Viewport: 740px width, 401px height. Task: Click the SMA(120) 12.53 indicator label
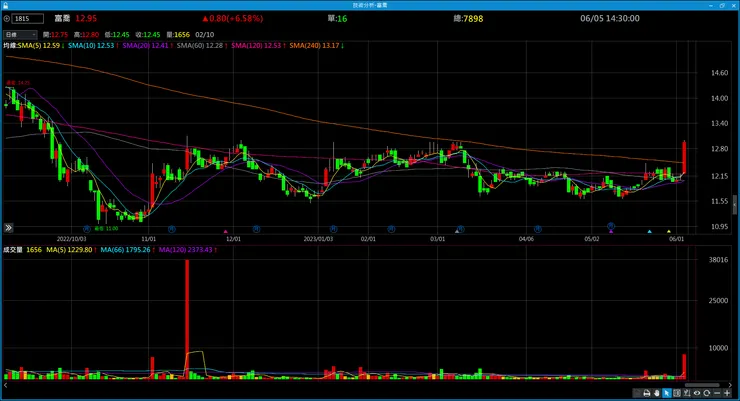pyautogui.click(x=258, y=46)
